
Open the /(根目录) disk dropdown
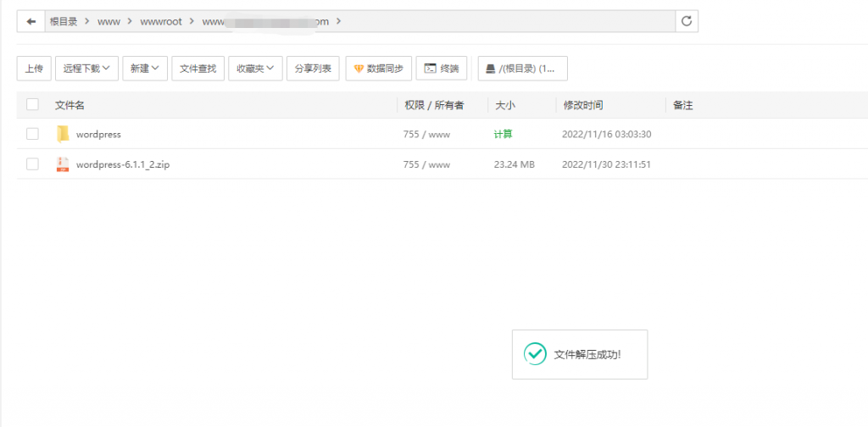[x=522, y=69]
